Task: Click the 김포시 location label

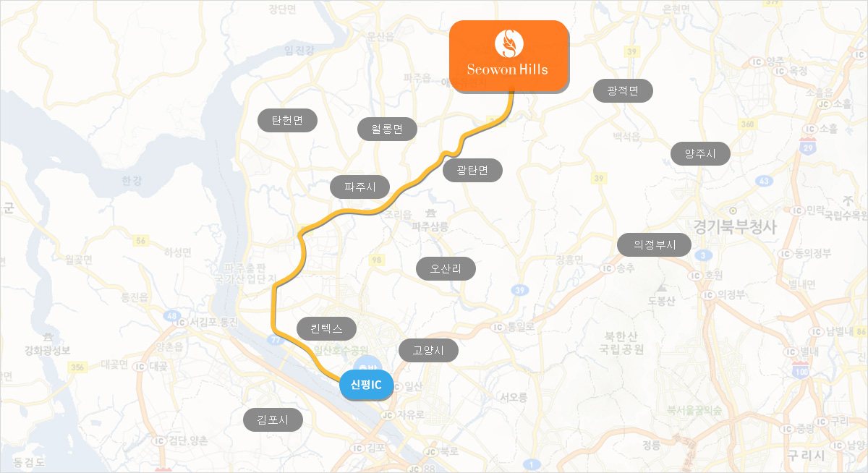Action: tap(273, 419)
